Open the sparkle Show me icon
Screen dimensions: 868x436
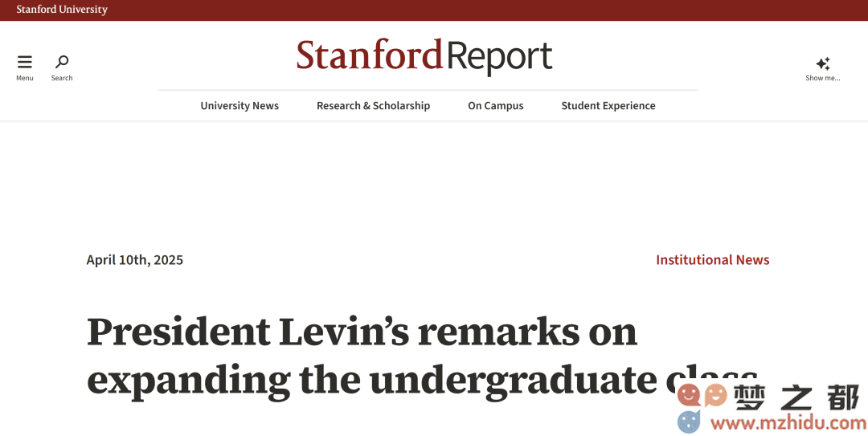pyautogui.click(x=823, y=63)
